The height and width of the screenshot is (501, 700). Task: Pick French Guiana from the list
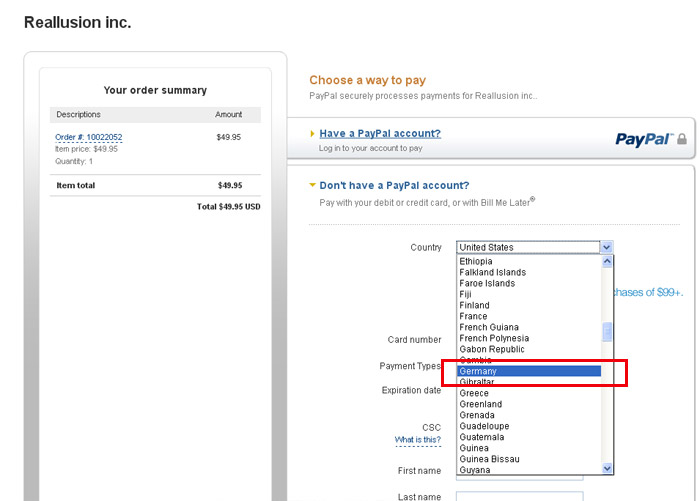tap(529, 327)
